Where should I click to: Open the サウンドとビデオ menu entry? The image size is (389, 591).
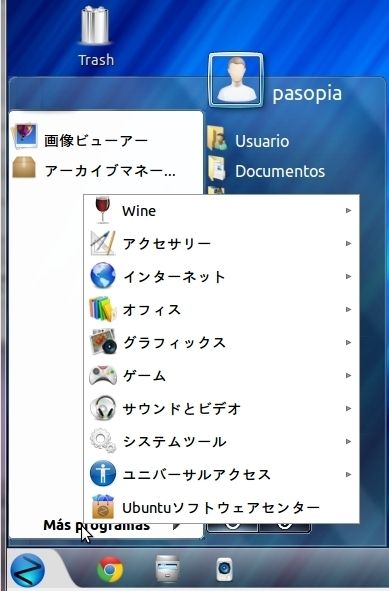221,409
